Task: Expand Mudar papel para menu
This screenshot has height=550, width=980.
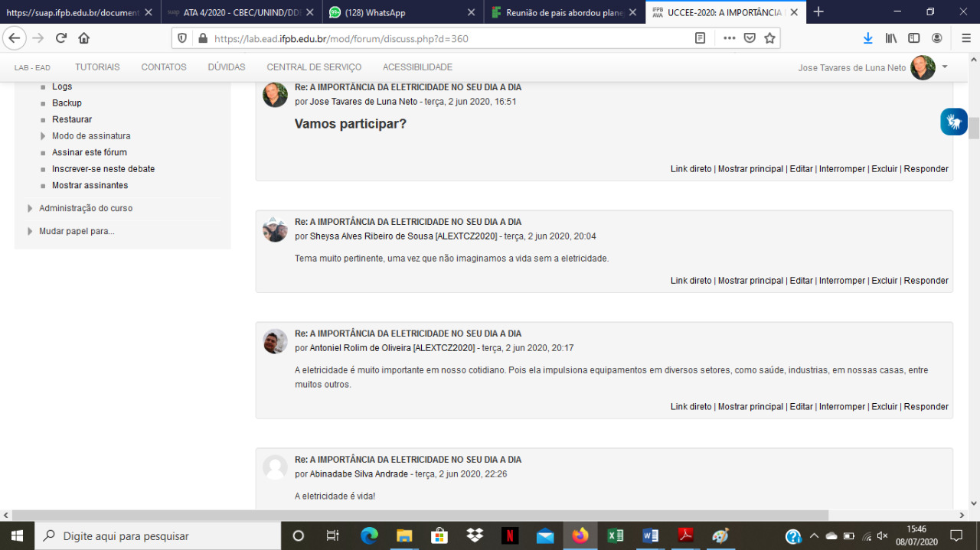Action: point(77,231)
